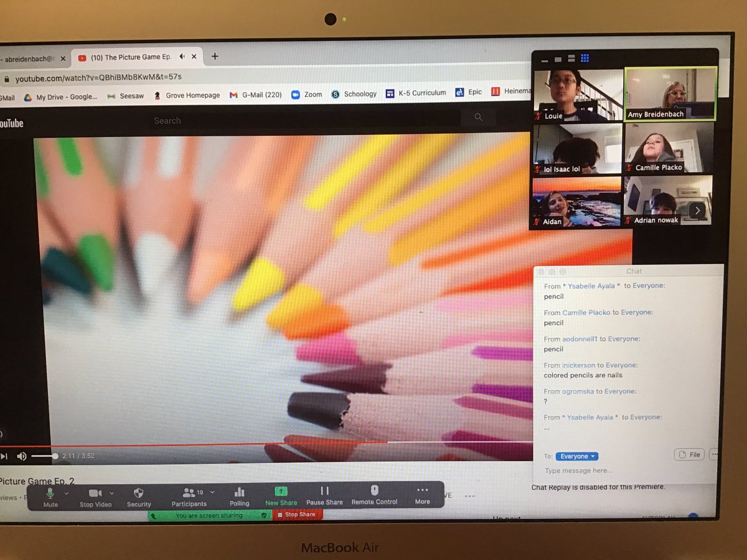Click the red Stop Share button
Image resolution: width=747 pixels, height=560 pixels.
click(x=297, y=515)
